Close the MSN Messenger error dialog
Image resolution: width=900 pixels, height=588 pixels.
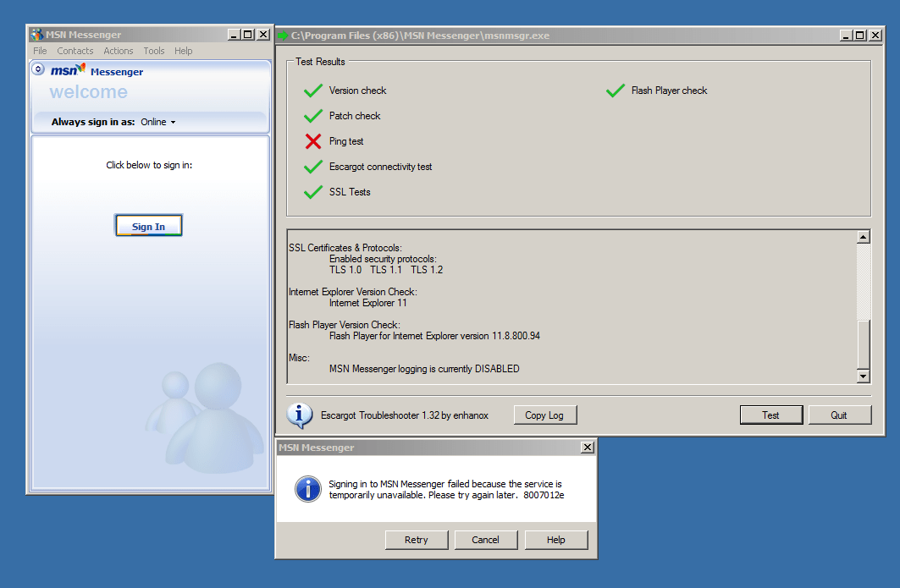coord(588,448)
